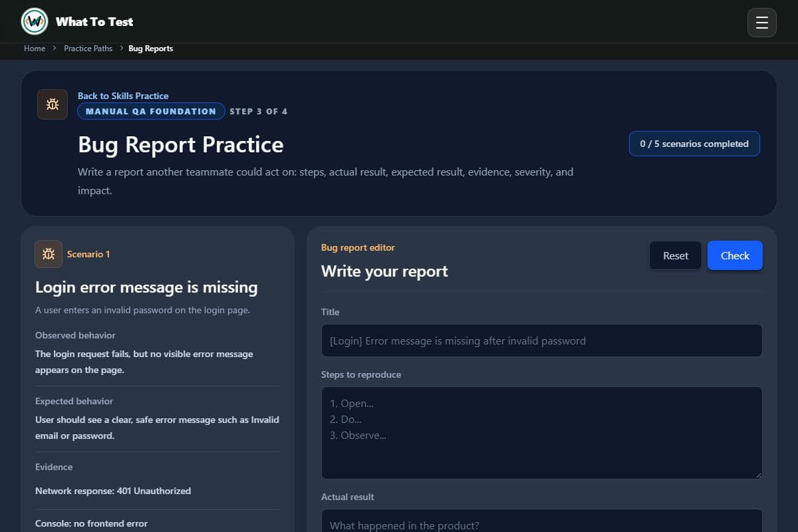Focus the Actual result textarea
The height and width of the screenshot is (532, 798).
(x=541, y=521)
